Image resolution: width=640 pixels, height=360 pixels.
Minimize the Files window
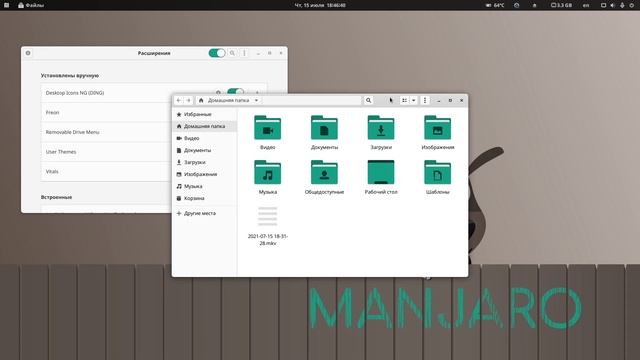(438, 100)
